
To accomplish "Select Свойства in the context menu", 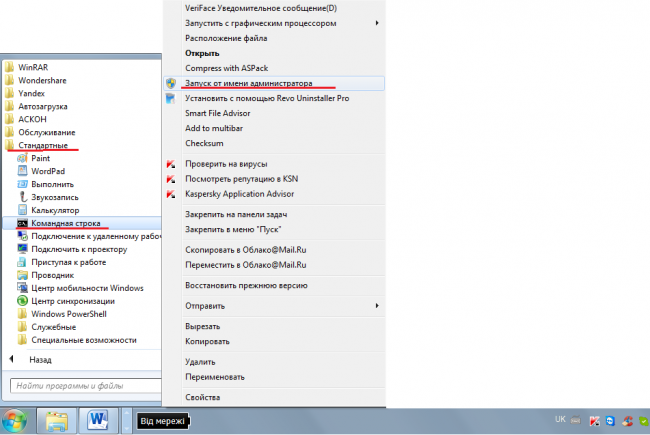I will click(x=203, y=397).
